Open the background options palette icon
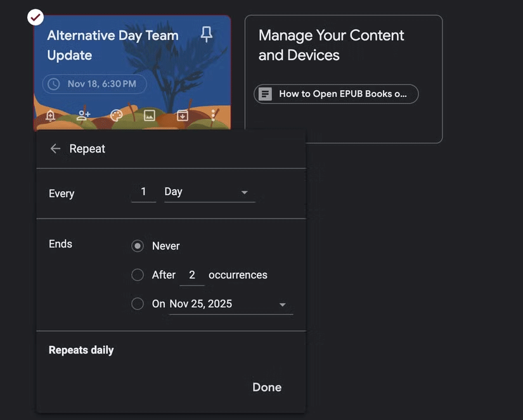The height and width of the screenshot is (420, 523). 117,115
